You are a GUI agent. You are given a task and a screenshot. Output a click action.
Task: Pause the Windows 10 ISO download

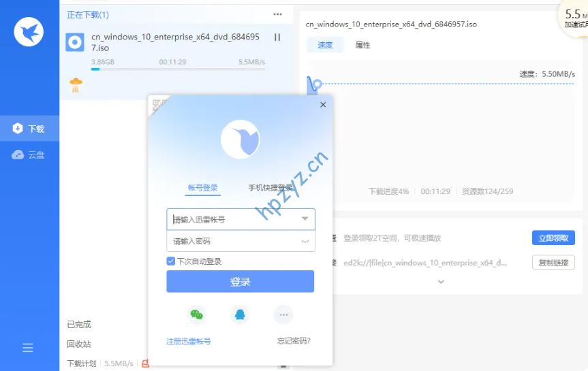[277, 38]
